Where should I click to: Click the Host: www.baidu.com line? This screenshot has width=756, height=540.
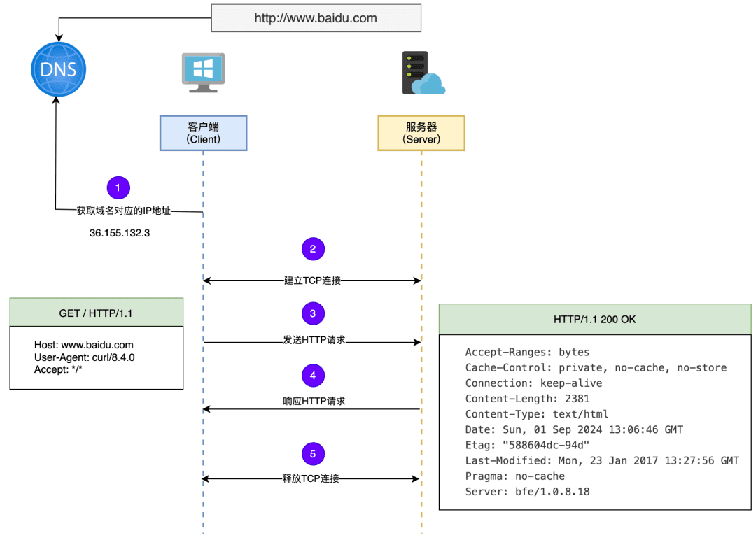tap(84, 345)
